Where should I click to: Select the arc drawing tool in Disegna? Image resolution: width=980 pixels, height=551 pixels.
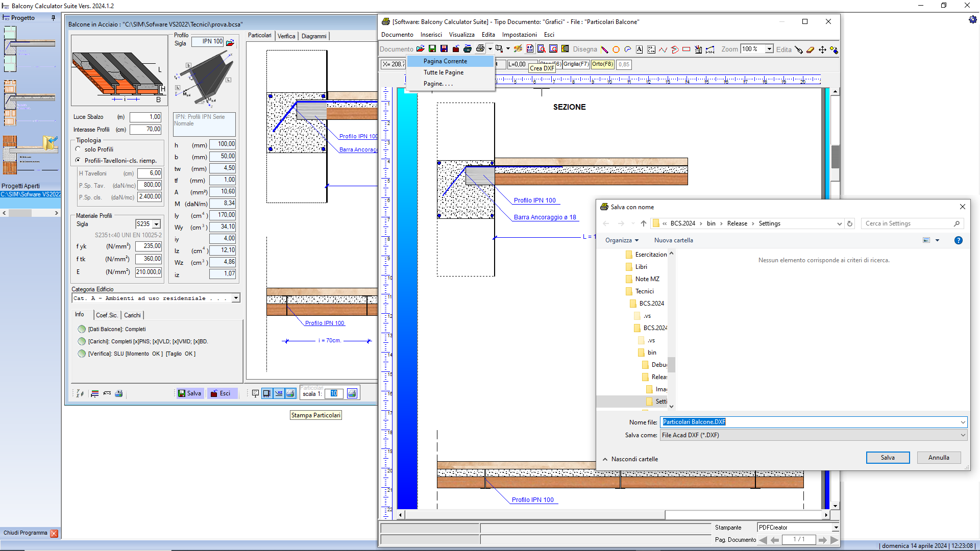pyautogui.click(x=628, y=49)
